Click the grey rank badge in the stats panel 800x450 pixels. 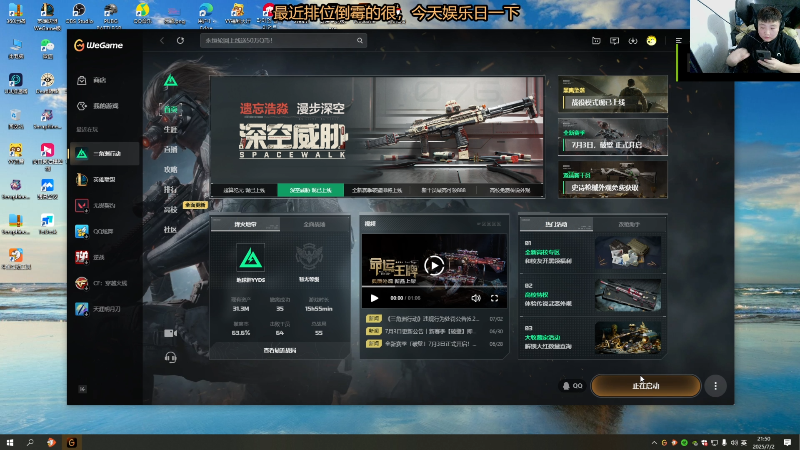(x=309, y=258)
